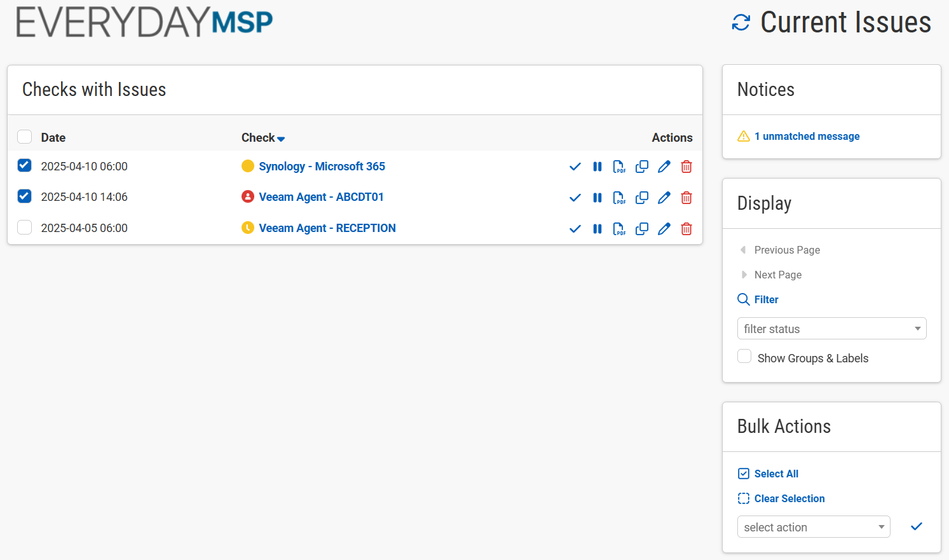The width and height of the screenshot is (949, 560).
Task: Enable Show Groups & Labels
Action: pos(744,356)
